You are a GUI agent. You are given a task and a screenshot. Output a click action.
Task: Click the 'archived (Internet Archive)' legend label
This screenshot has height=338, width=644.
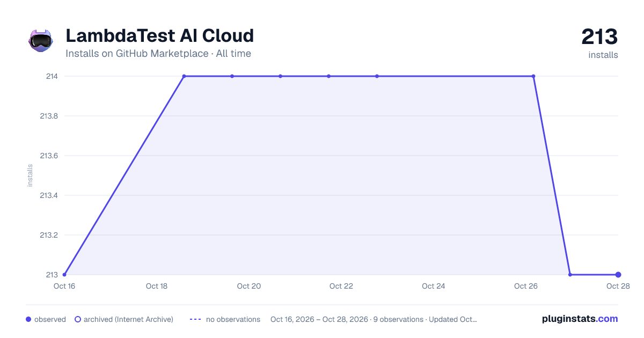pyautogui.click(x=128, y=319)
